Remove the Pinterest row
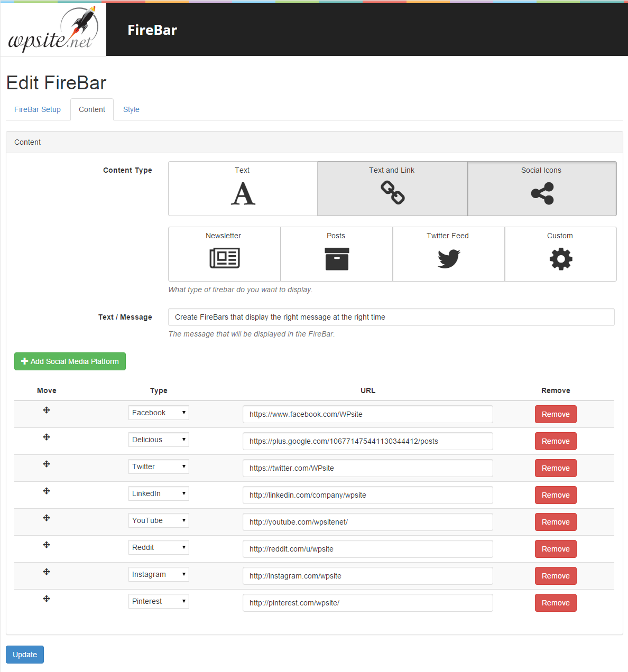628x672 pixels. [x=556, y=603]
